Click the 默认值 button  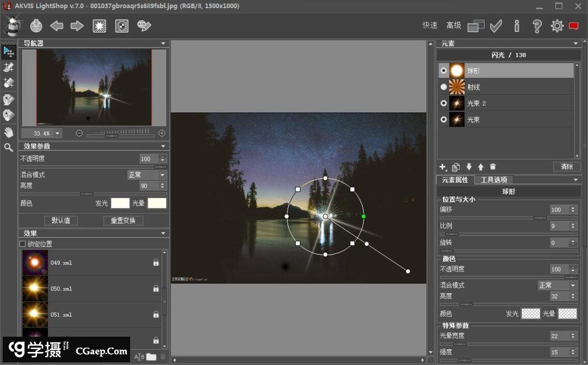coord(61,221)
